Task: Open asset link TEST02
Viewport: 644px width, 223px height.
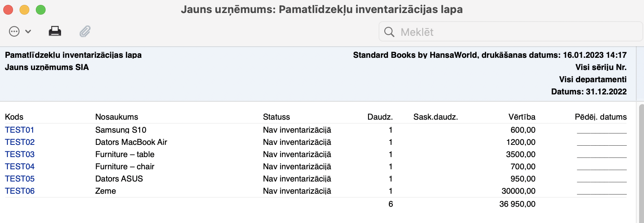Action: point(20,142)
